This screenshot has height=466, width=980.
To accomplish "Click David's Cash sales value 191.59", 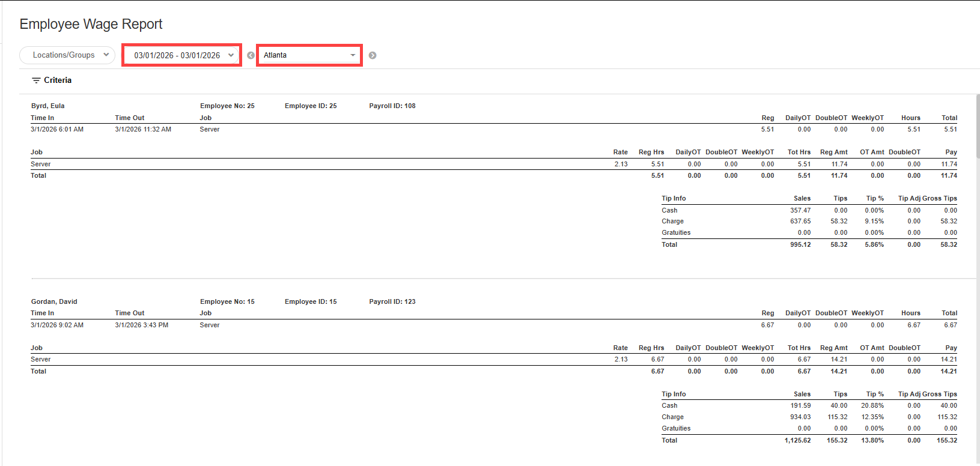I will pyautogui.click(x=800, y=405).
